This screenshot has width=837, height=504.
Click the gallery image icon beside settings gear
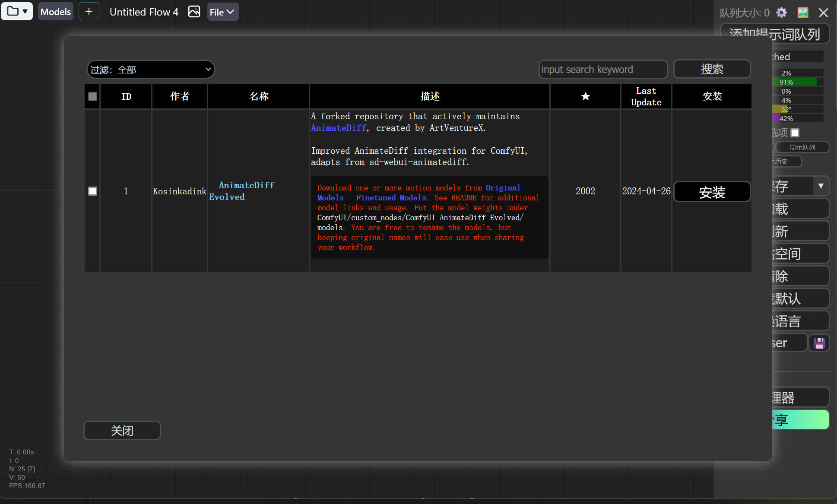[x=802, y=13]
